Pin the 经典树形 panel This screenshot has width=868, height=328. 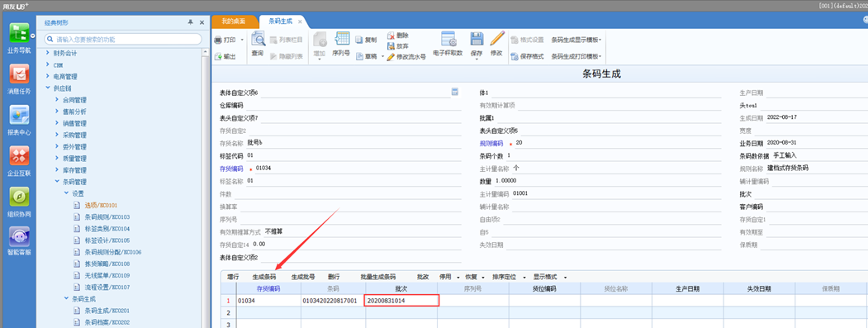pyautogui.click(x=191, y=21)
